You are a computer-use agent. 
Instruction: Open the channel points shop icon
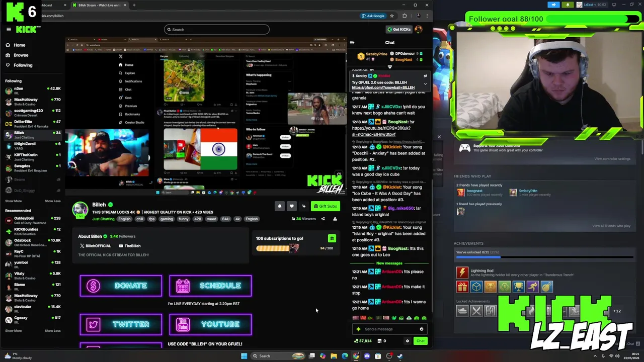click(x=379, y=341)
